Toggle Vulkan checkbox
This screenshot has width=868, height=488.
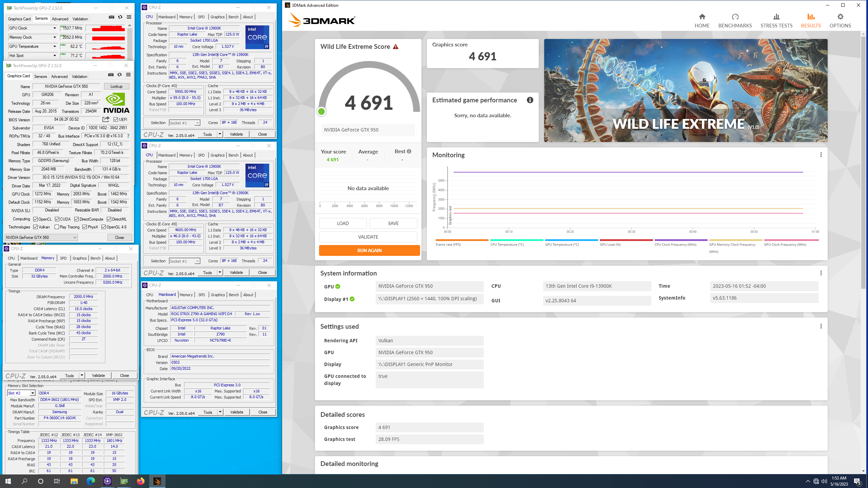tap(35, 227)
